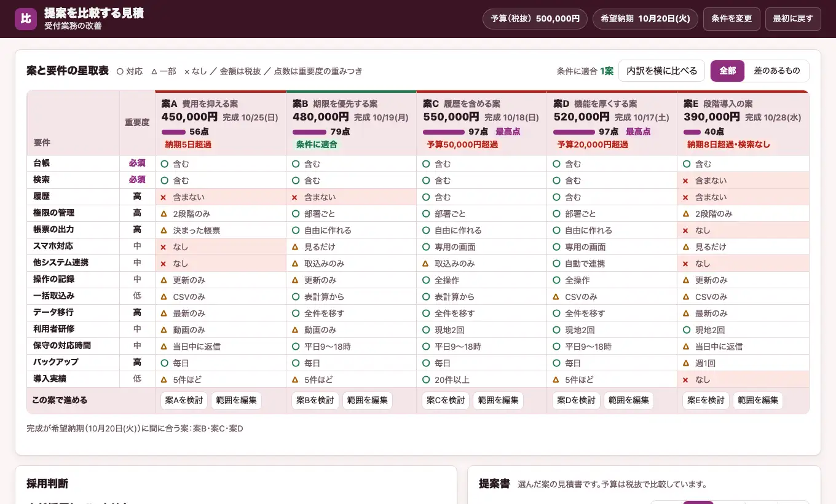
Task: Click the 条件に適合 badge under 案B
Action: pyautogui.click(x=317, y=145)
